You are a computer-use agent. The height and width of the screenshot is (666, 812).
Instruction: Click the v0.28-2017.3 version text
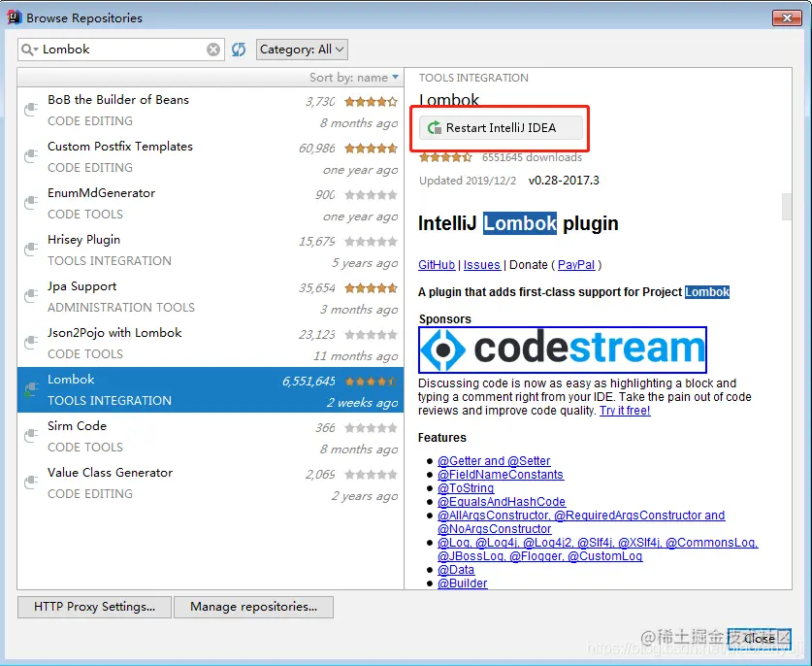[x=564, y=181]
